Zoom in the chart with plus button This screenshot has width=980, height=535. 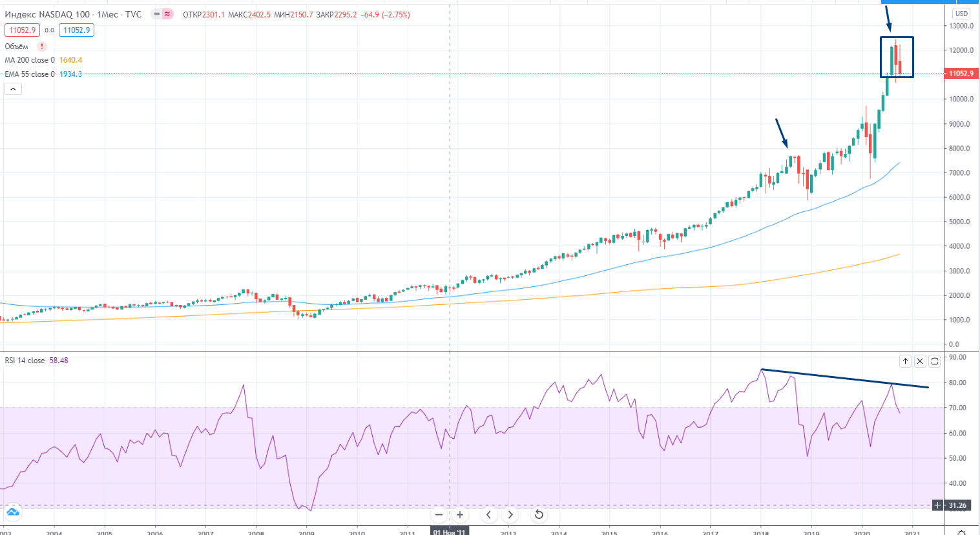coord(460,515)
